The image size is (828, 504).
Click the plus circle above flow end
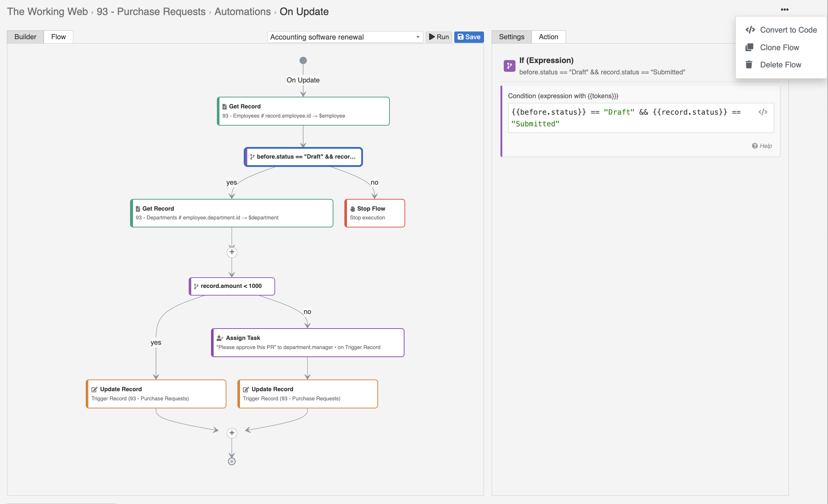[232, 433]
